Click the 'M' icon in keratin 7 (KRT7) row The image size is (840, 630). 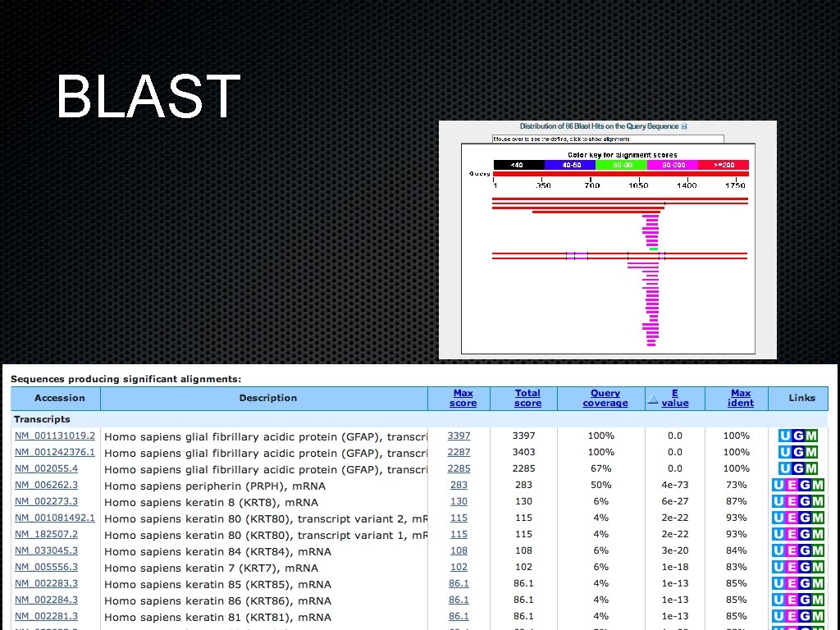pyautogui.click(x=818, y=568)
